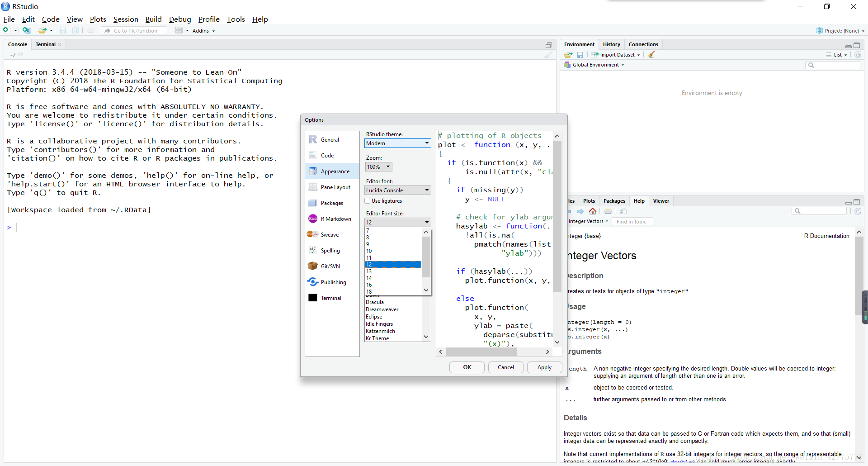Print the current Help topic
Viewport: 868px width, 466px height.
tap(608, 211)
